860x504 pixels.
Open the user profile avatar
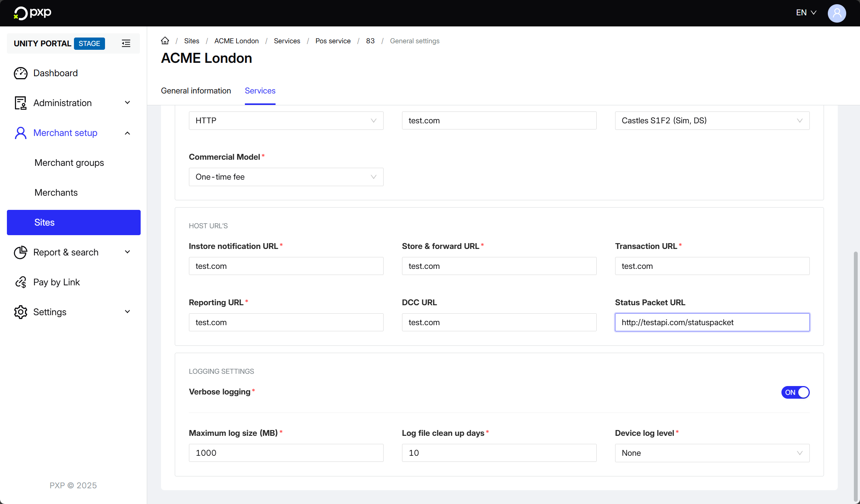pos(837,13)
